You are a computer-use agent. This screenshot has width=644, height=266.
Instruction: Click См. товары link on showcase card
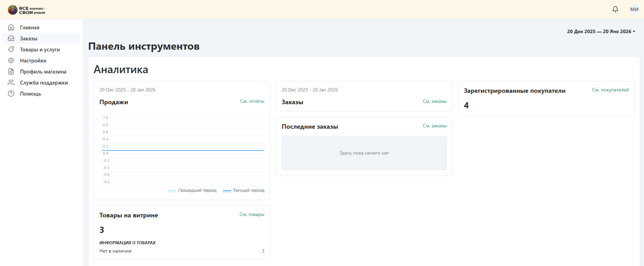click(x=252, y=215)
